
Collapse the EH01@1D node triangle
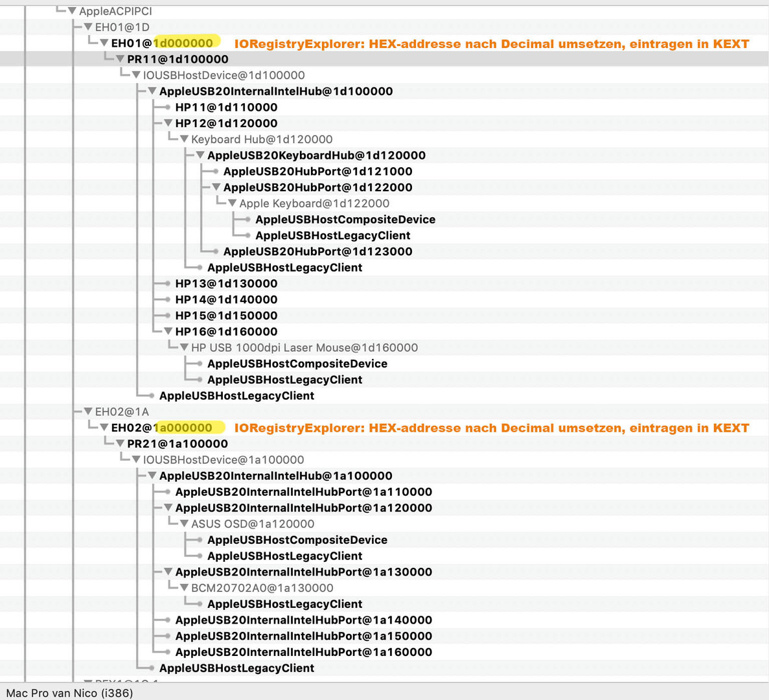[88, 27]
